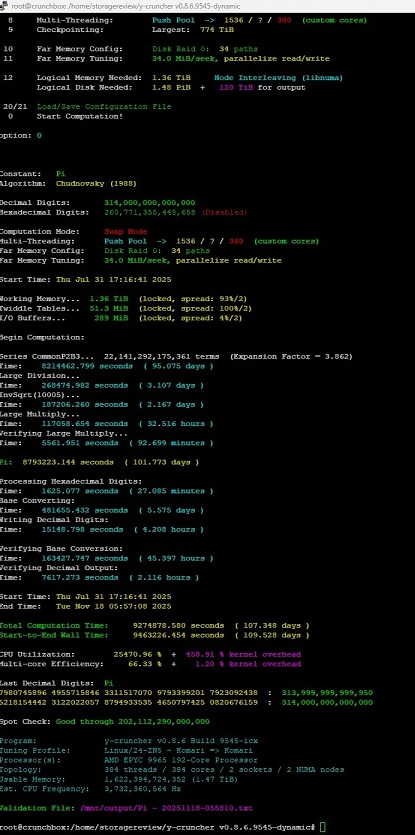Image resolution: width=415 pixels, height=835 pixels.
Task: Select '481655.432 seconds' time value
Action: click(x=85, y=510)
